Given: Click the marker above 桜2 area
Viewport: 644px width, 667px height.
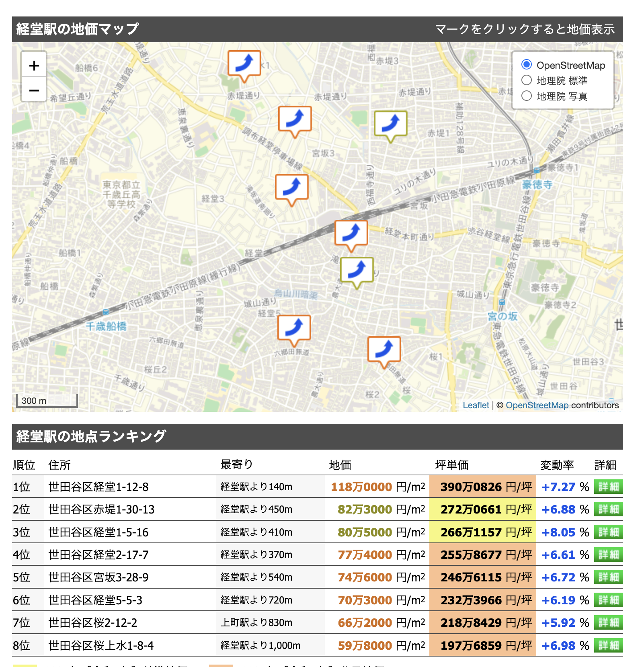Looking at the screenshot, I should pos(384,350).
